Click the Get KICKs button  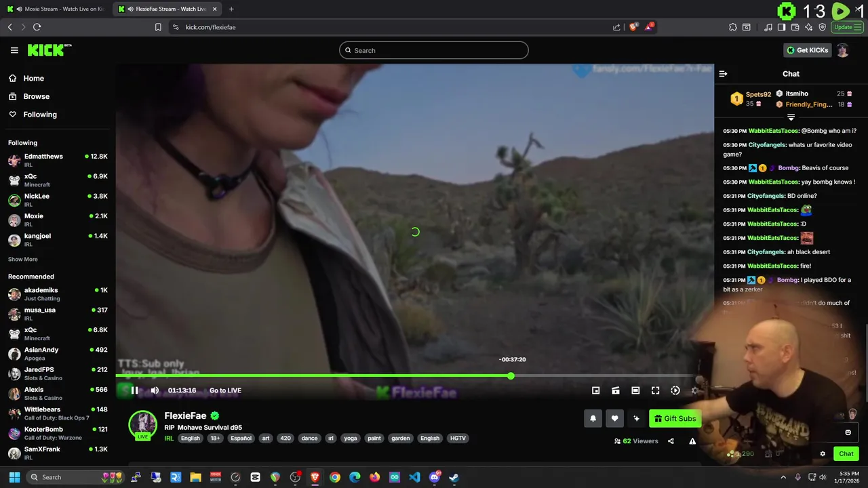(807, 50)
